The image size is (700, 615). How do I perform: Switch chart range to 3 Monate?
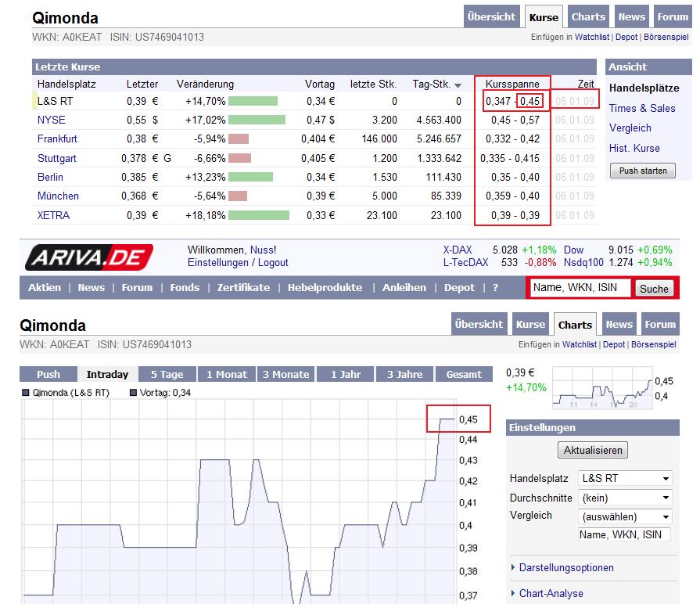pos(285,374)
